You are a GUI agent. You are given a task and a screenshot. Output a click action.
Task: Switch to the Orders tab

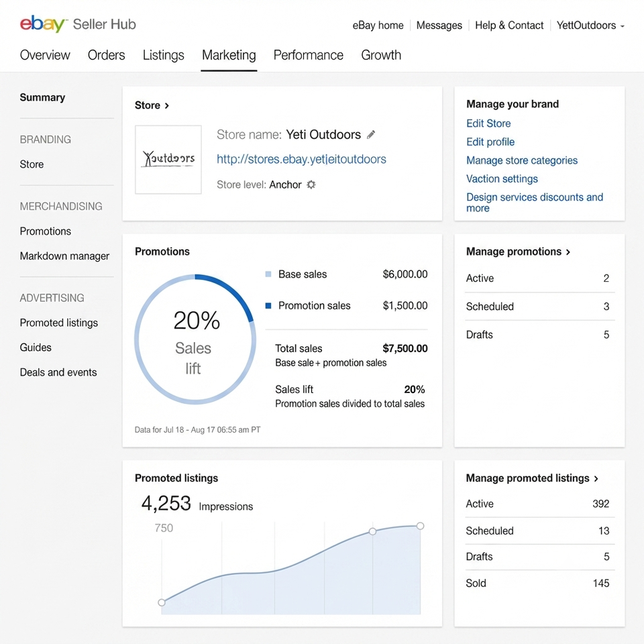click(x=107, y=55)
